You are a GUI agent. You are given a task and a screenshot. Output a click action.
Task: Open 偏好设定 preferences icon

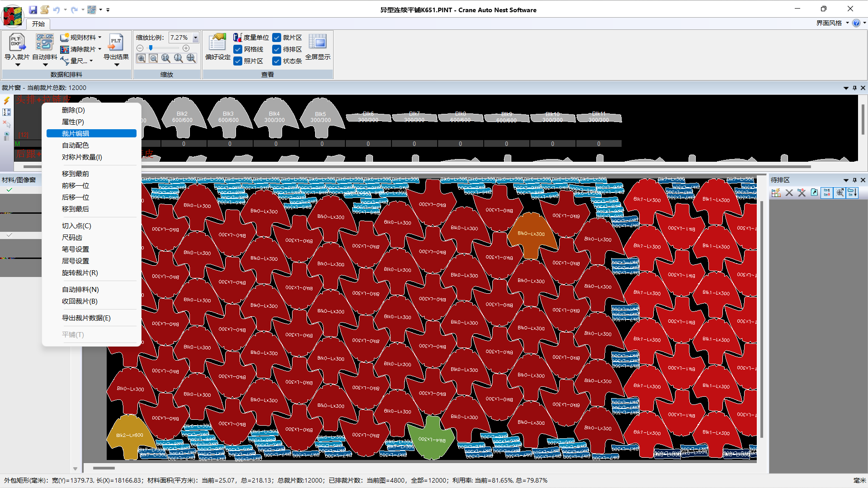pyautogui.click(x=217, y=43)
